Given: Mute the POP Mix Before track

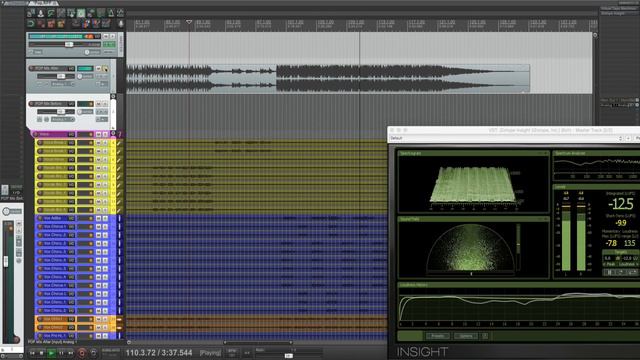Looking at the screenshot, I should point(98,104).
